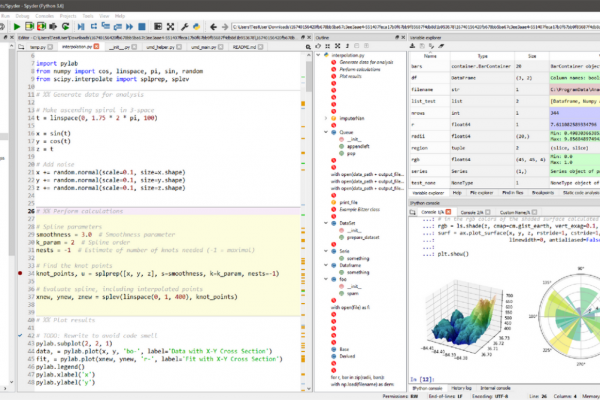
Task: Click the nrows value cell 344
Action: [575, 113]
